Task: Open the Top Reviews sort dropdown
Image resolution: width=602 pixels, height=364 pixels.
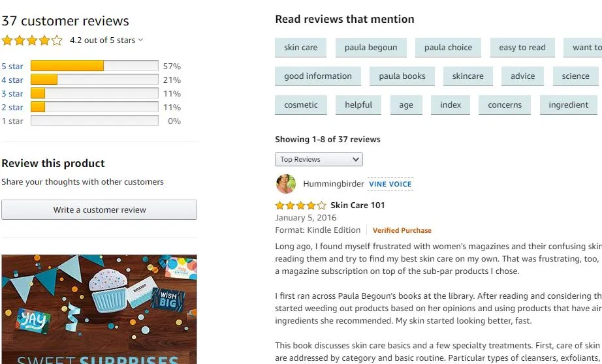Action: (x=319, y=159)
